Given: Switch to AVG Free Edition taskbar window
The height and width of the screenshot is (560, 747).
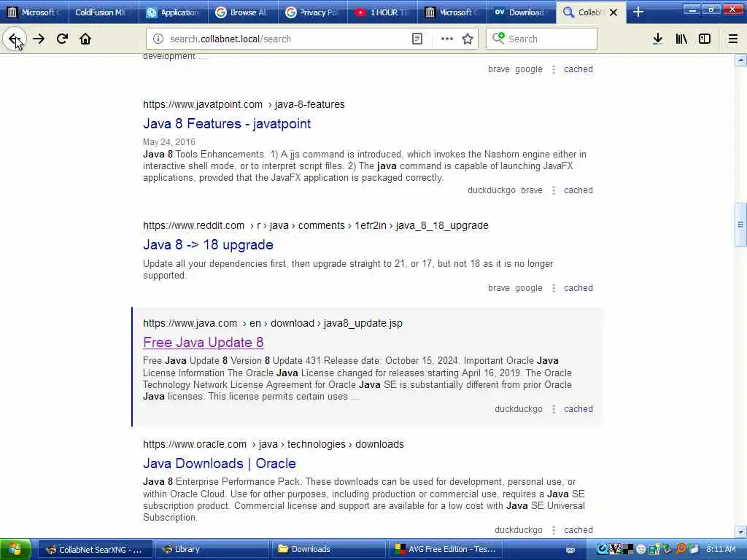Looking at the screenshot, I should point(446,550).
